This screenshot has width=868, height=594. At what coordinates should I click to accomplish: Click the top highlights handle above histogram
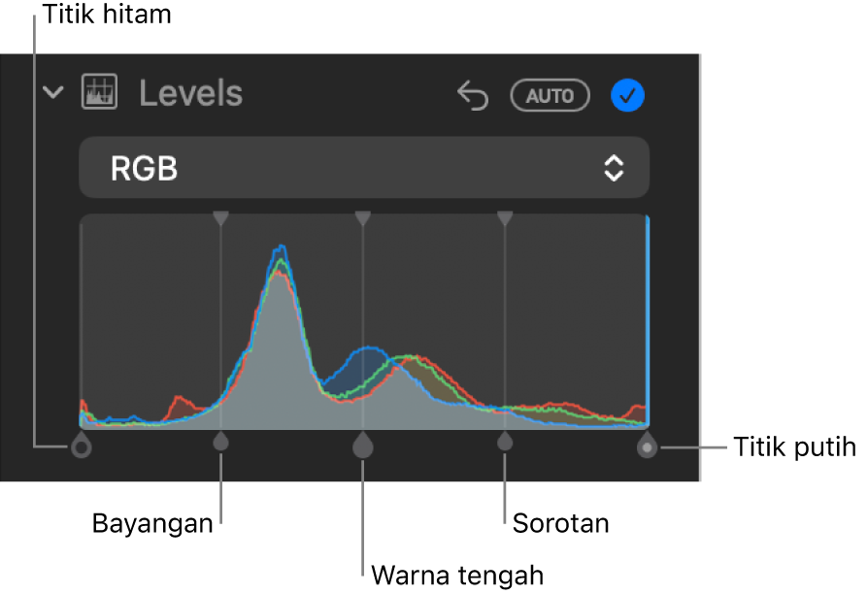tap(504, 217)
